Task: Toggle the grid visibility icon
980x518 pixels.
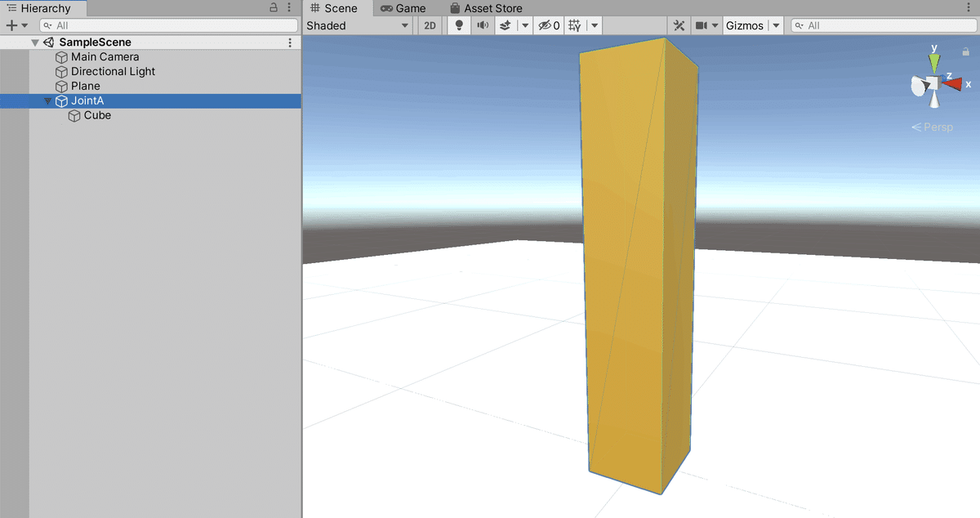Action: pyautogui.click(x=573, y=25)
